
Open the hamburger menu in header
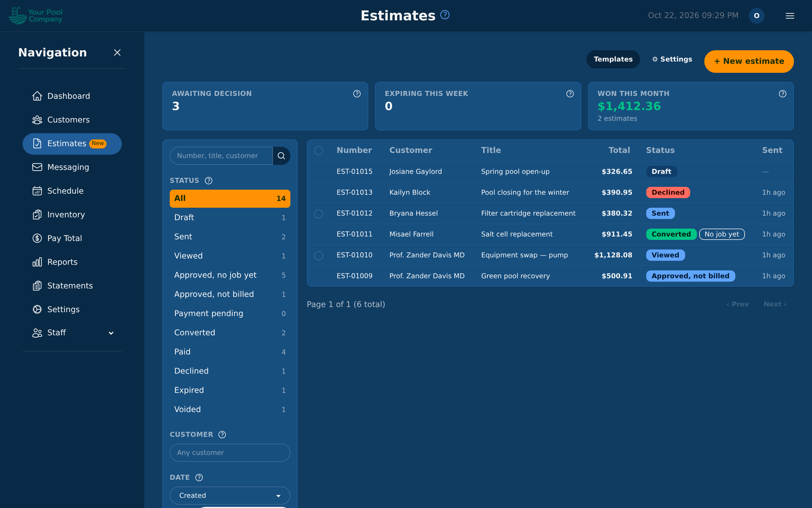click(x=790, y=16)
